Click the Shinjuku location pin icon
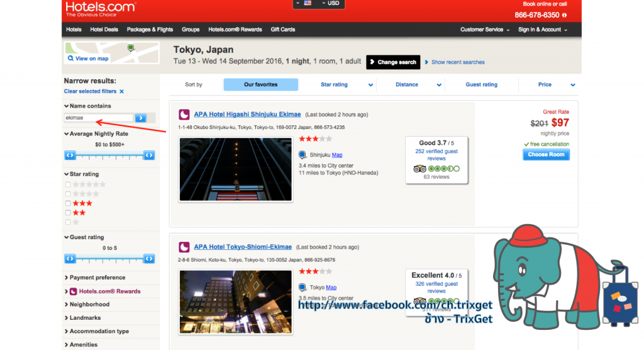The height and width of the screenshot is (350, 644). [x=303, y=155]
